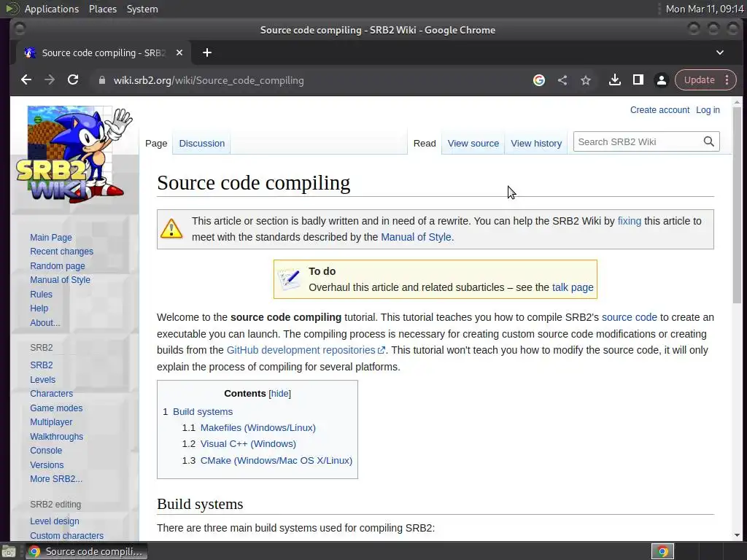Click the Source code compili... taskbar button

pos(87,551)
